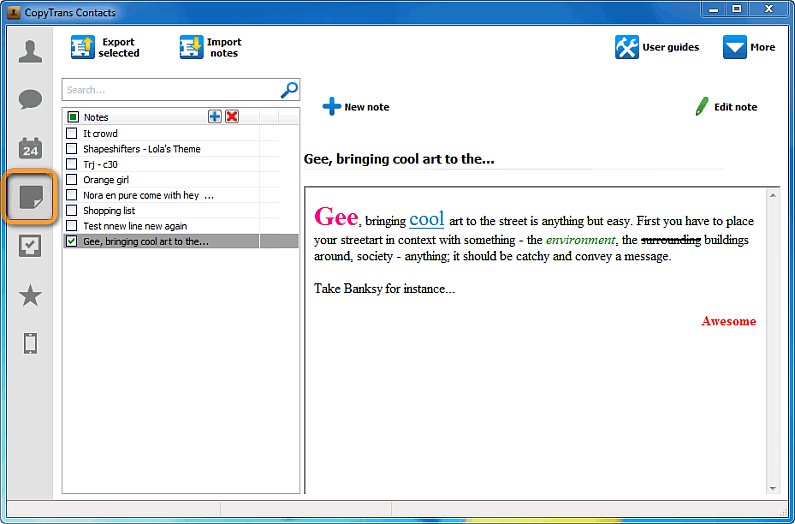Viewport: 795px width, 524px height.
Task: Click the blue plus add note icon
Action: 215,117
